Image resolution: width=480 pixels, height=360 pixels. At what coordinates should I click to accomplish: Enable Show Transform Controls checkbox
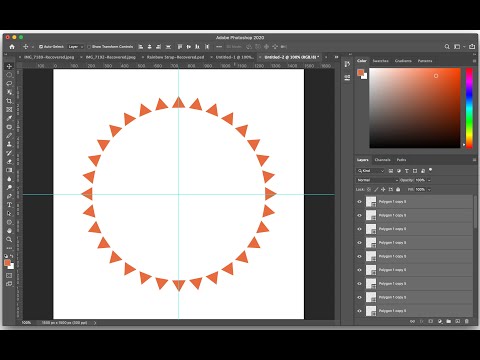tap(89, 47)
